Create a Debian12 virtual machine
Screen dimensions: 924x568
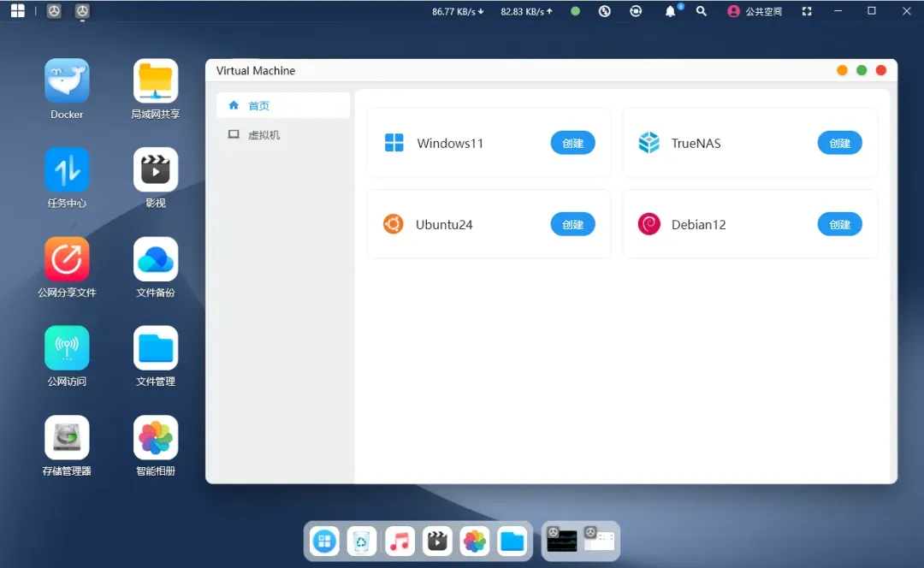[x=839, y=225]
